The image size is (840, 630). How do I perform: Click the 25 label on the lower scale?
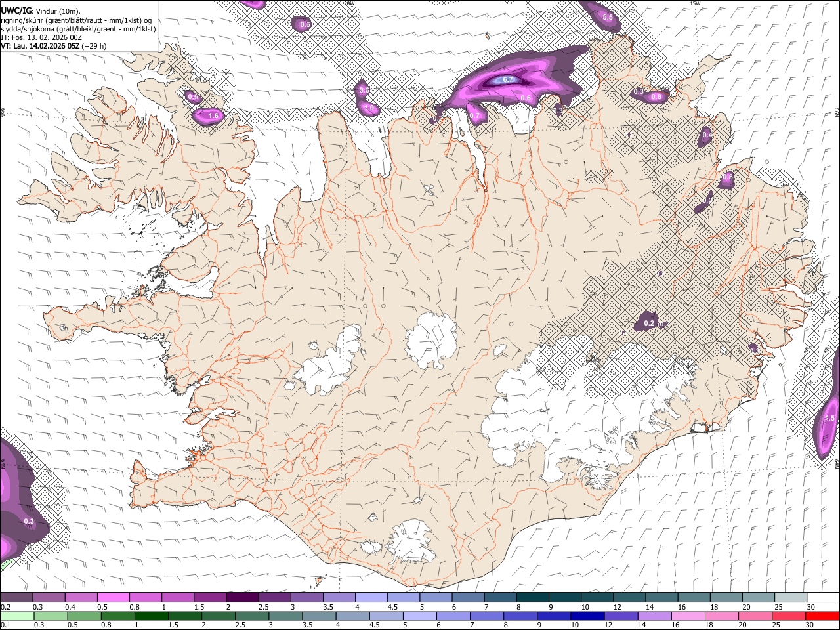[x=777, y=625]
